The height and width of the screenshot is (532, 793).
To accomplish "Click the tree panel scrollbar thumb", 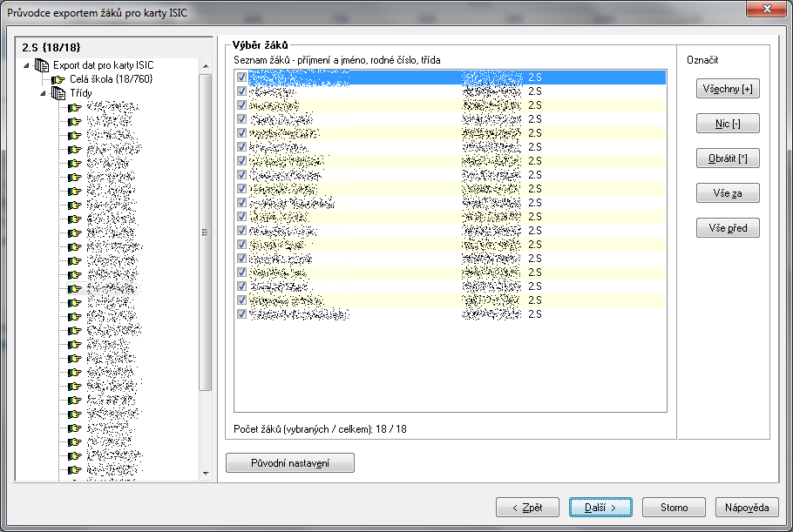I will point(206,232).
